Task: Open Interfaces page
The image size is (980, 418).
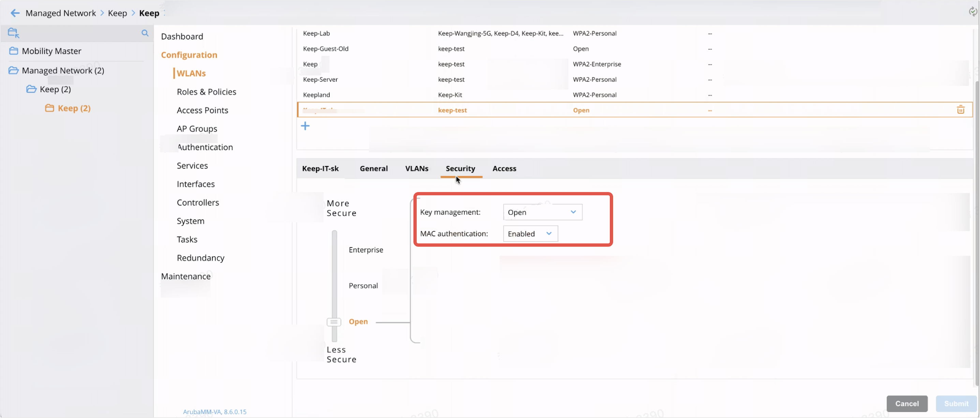Action: 195,184
